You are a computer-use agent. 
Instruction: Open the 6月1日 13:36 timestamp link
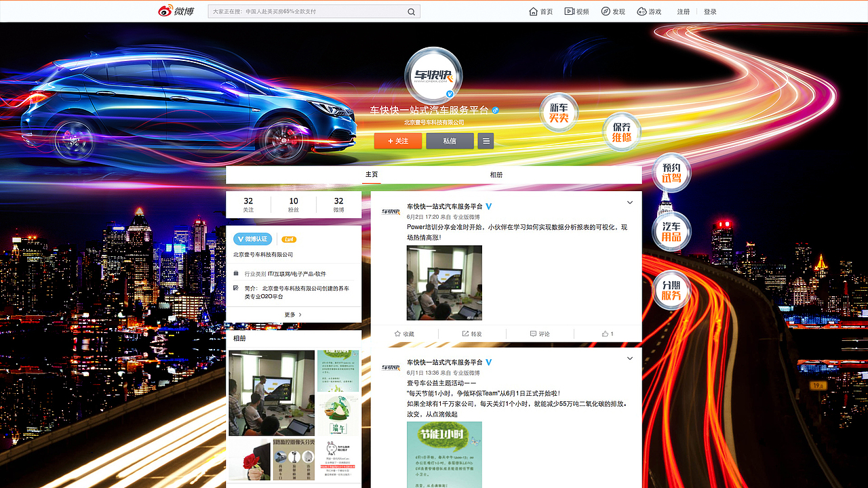coord(422,373)
